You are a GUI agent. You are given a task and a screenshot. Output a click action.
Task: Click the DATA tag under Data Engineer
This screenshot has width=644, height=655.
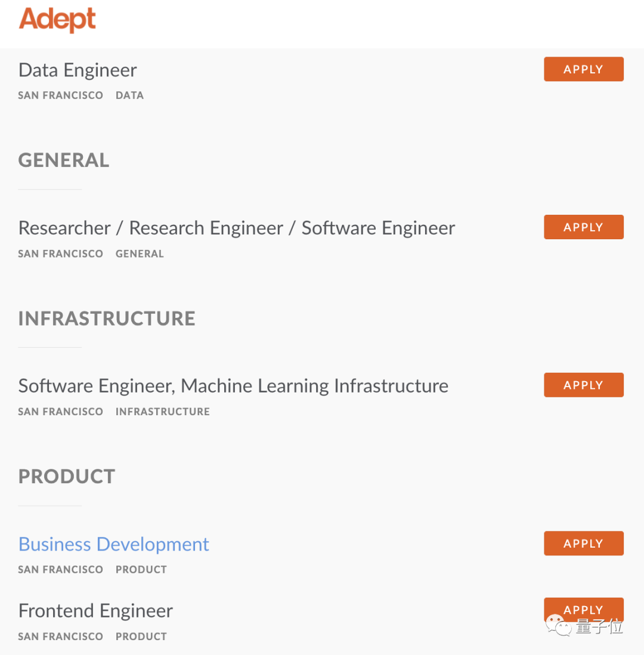(129, 95)
